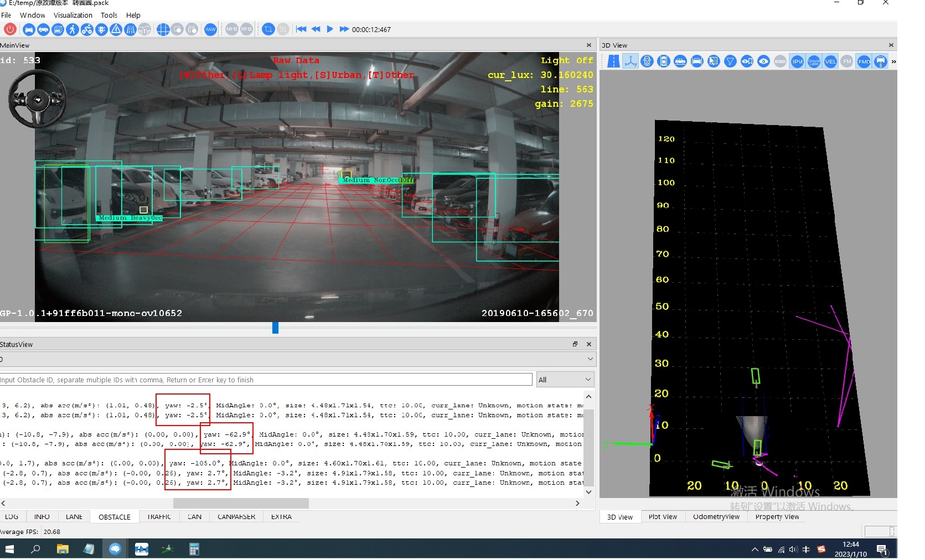Expand hidden 3D View toolbar items
Screen dimensions: 925x560
pos(893,61)
